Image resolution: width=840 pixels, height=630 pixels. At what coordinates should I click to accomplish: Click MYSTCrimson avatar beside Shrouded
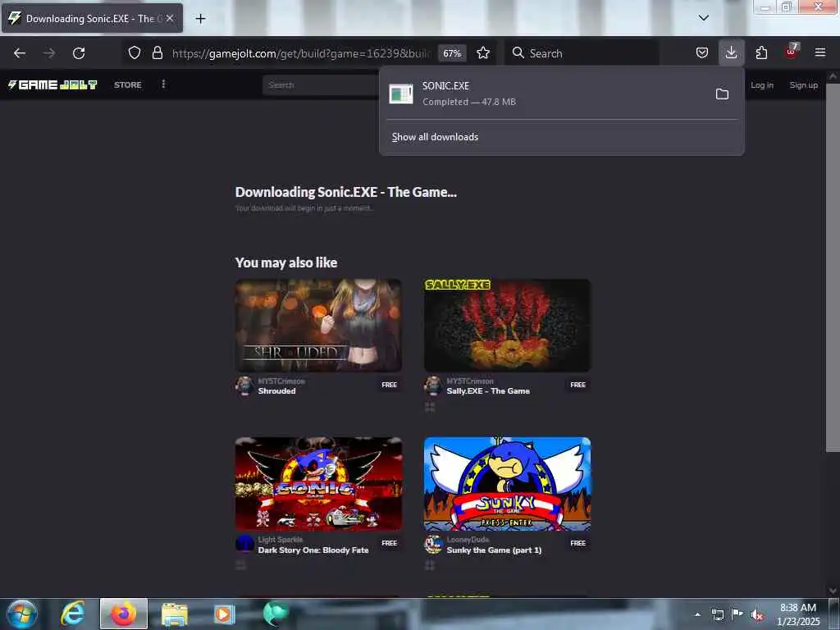244,386
